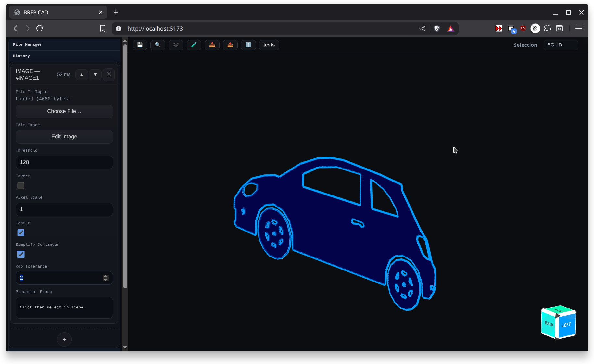Open the SOLID selection mode dropdown

pyautogui.click(x=560, y=45)
